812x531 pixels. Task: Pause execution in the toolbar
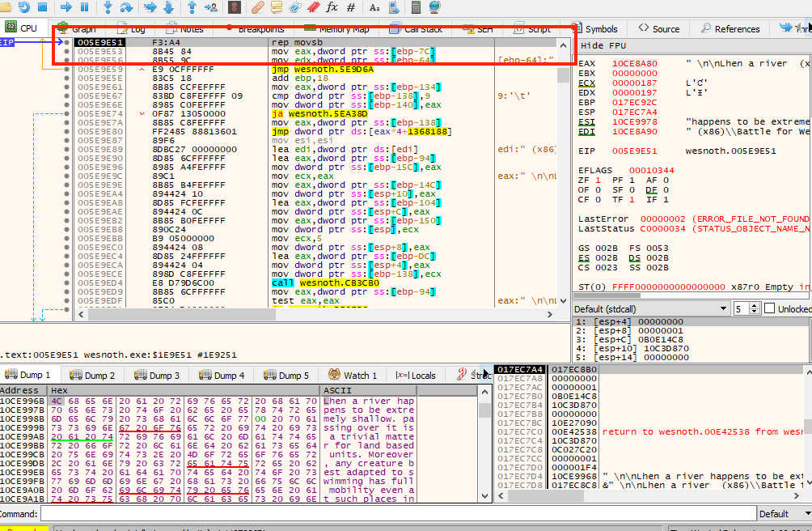84,6
